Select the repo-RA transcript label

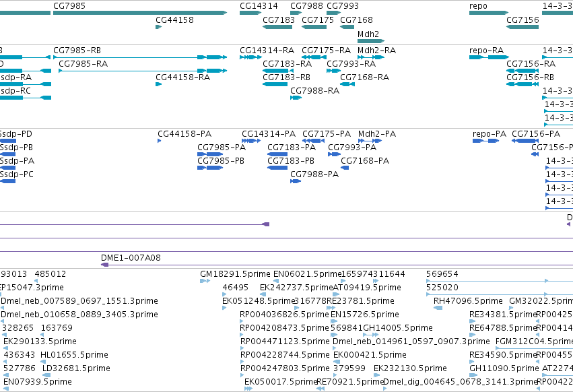[x=486, y=51]
